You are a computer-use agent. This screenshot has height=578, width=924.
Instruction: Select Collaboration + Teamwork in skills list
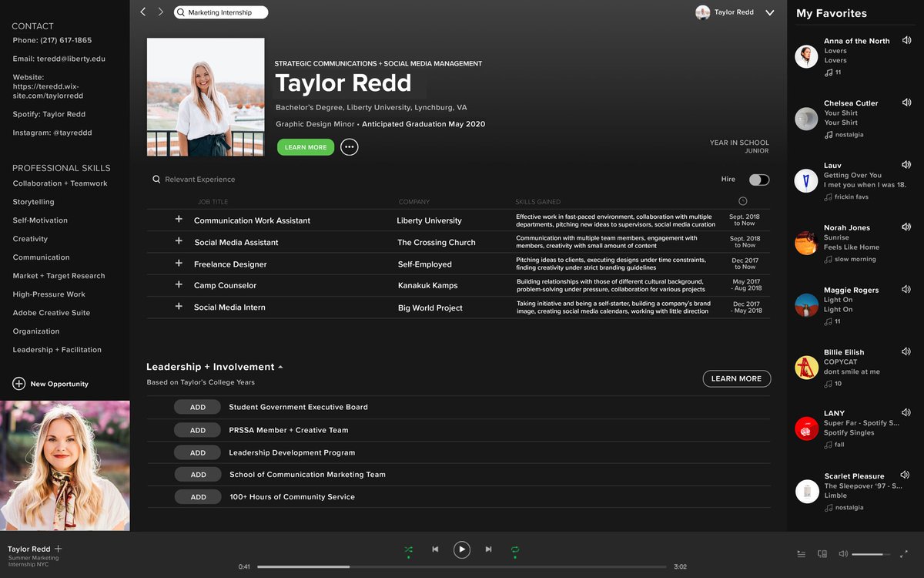[x=60, y=183]
